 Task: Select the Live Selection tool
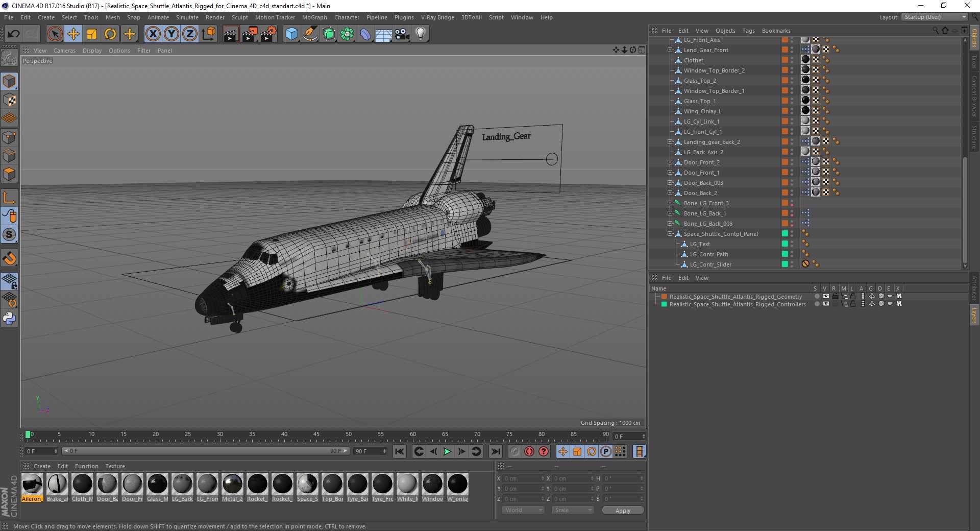[55, 34]
